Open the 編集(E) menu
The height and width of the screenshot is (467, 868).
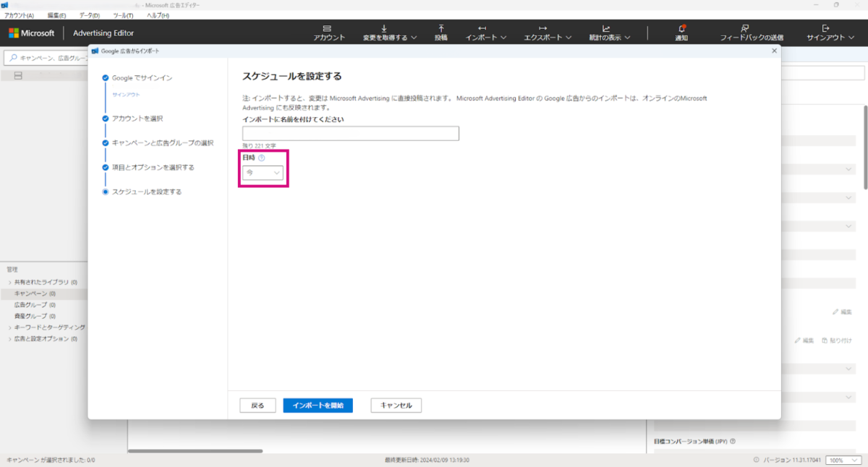point(56,15)
